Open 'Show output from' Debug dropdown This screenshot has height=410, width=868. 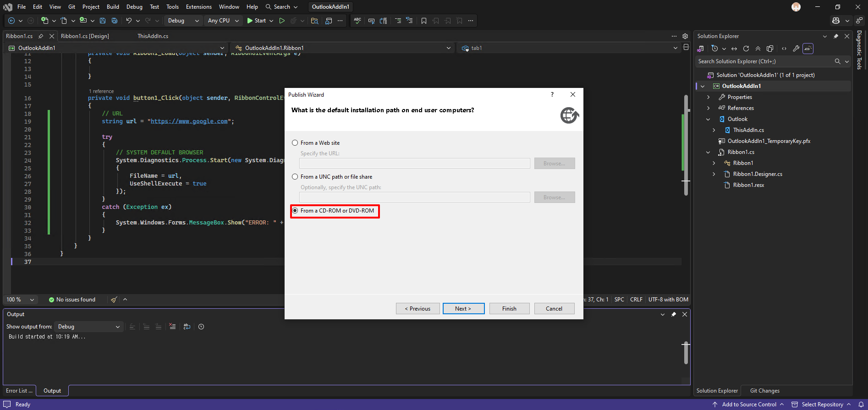tap(88, 327)
